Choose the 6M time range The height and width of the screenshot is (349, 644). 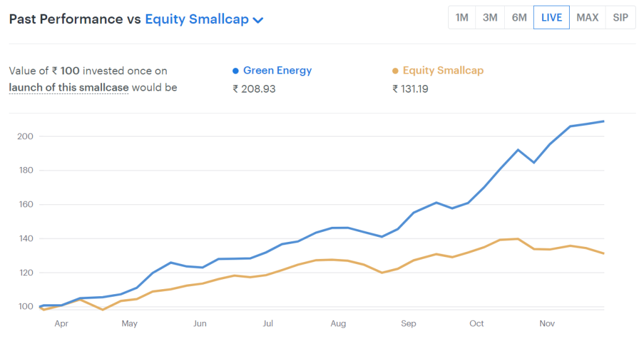tap(519, 18)
